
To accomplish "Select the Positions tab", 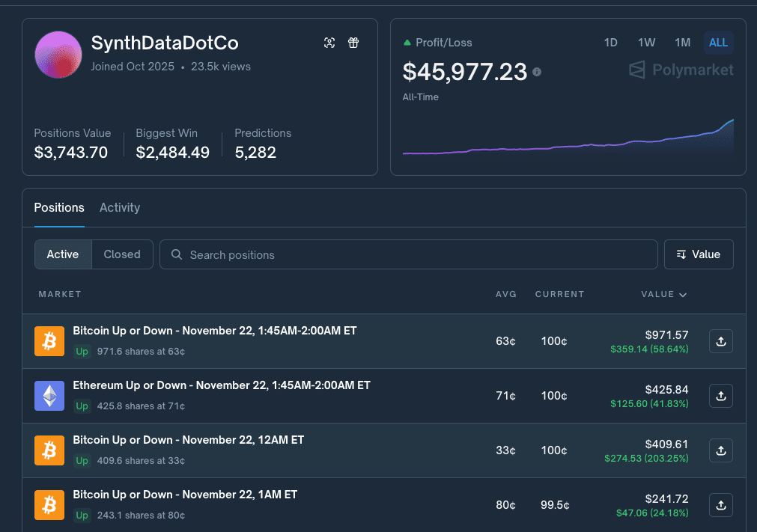I will pyautogui.click(x=59, y=207).
